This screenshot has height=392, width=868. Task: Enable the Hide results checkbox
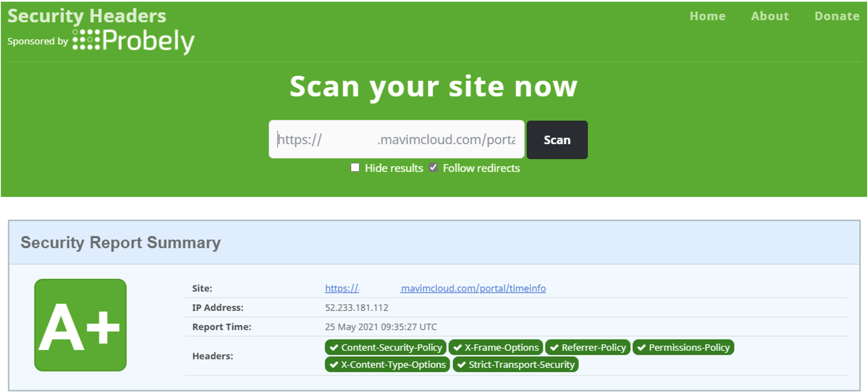pyautogui.click(x=355, y=167)
